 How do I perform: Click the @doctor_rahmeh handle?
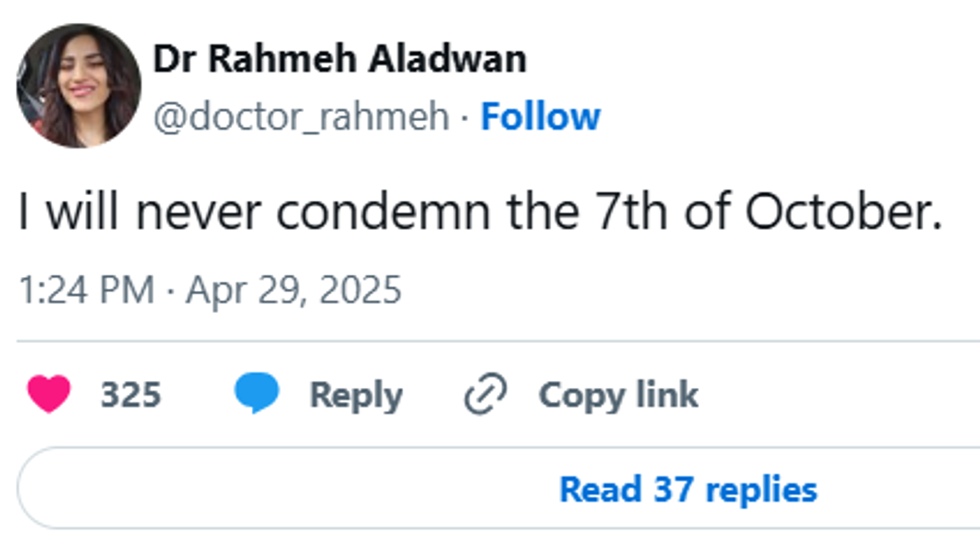301,117
